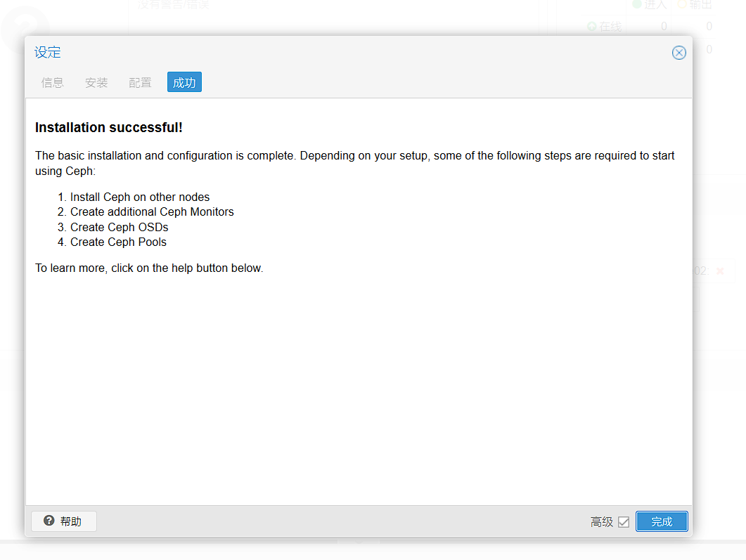746x560 pixels.
Task: Toggle the 高级 advanced checkbox
Action: (624, 522)
